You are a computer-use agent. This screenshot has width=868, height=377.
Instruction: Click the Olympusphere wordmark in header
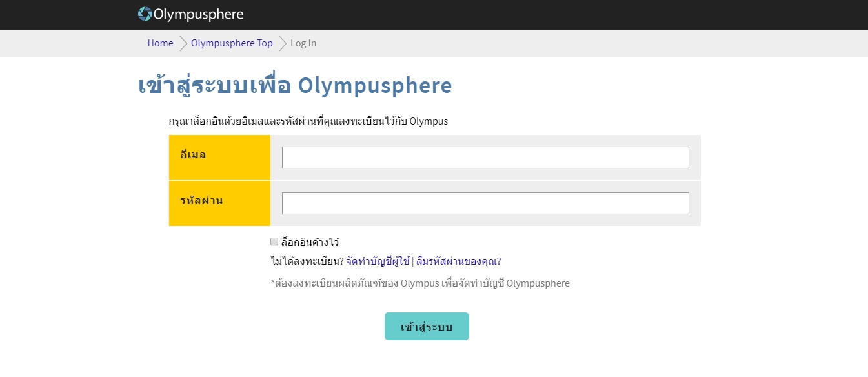[198, 14]
